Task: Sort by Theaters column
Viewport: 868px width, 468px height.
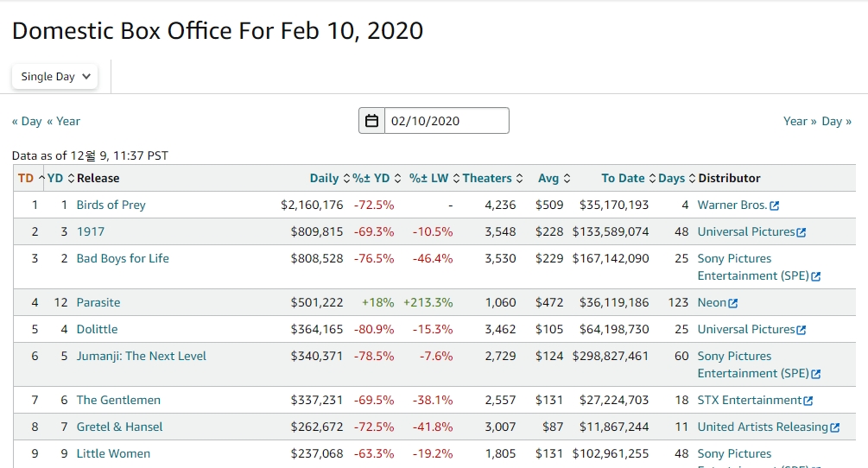Action: tap(492, 178)
